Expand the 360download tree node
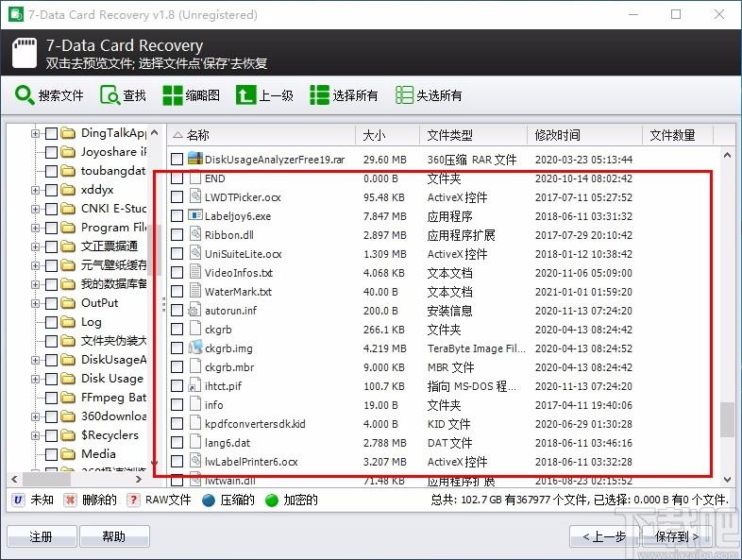The height and width of the screenshot is (560, 742). click(35, 416)
